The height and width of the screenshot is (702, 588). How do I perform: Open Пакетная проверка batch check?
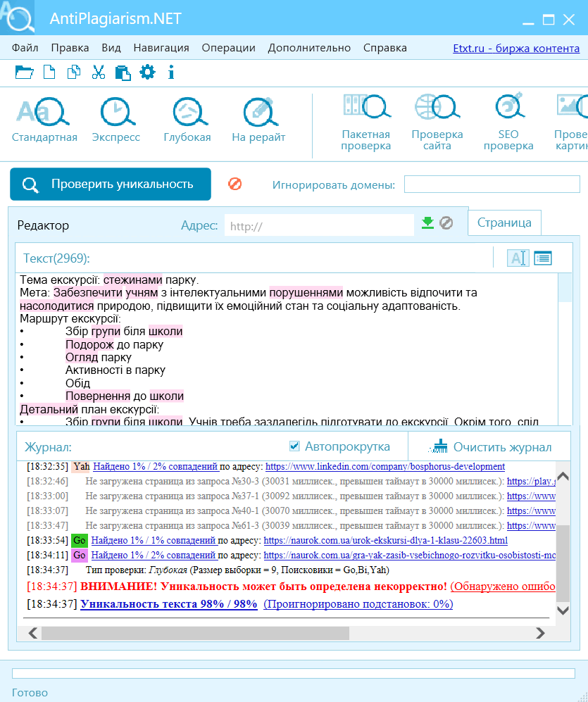coord(366,123)
